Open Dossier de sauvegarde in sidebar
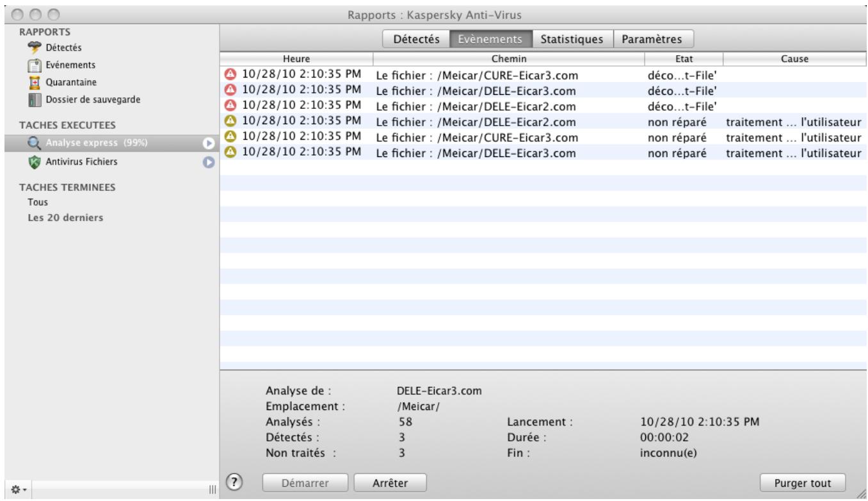Screen dimensions: 868x501 [x=92, y=100]
